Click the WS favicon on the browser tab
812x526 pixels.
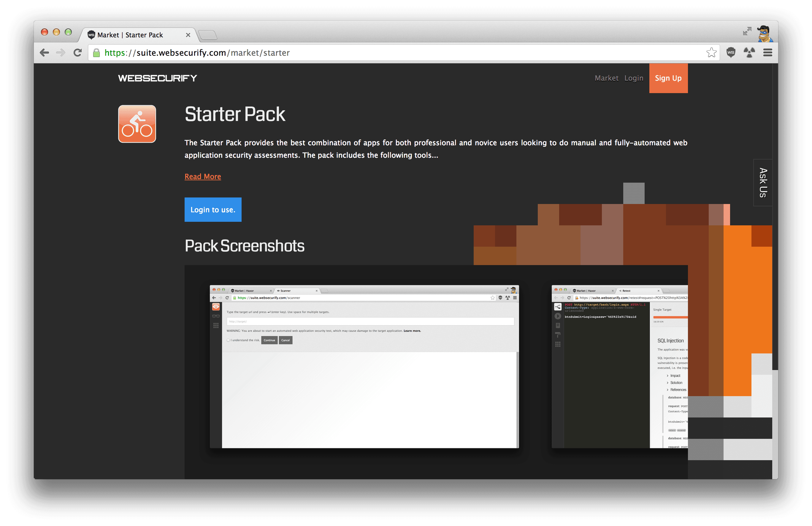tap(91, 35)
